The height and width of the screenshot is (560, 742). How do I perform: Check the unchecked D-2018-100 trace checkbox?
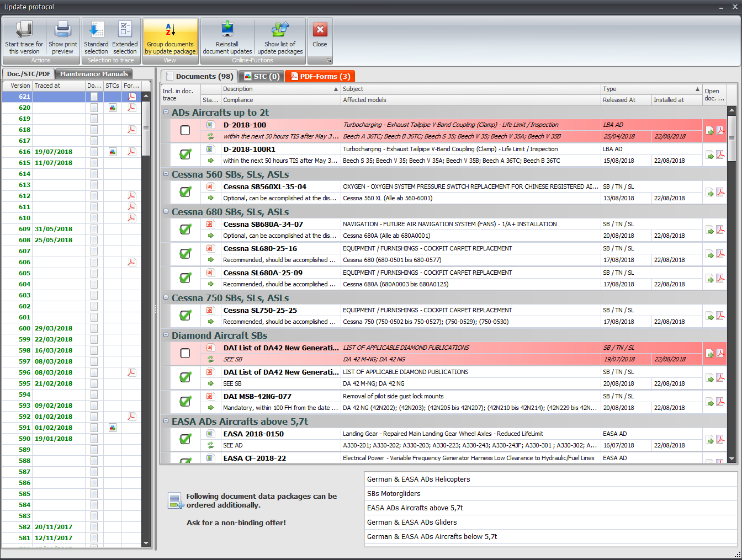point(185,130)
